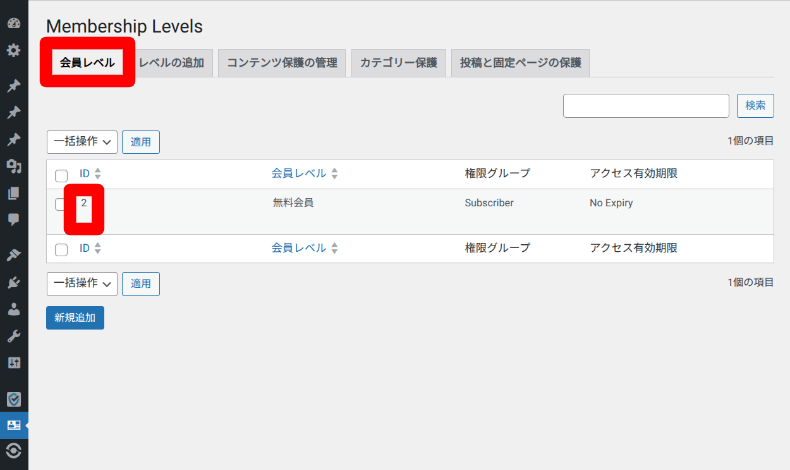Click the 無料会員 level name cell
This screenshot has height=470, width=790.
(293, 203)
